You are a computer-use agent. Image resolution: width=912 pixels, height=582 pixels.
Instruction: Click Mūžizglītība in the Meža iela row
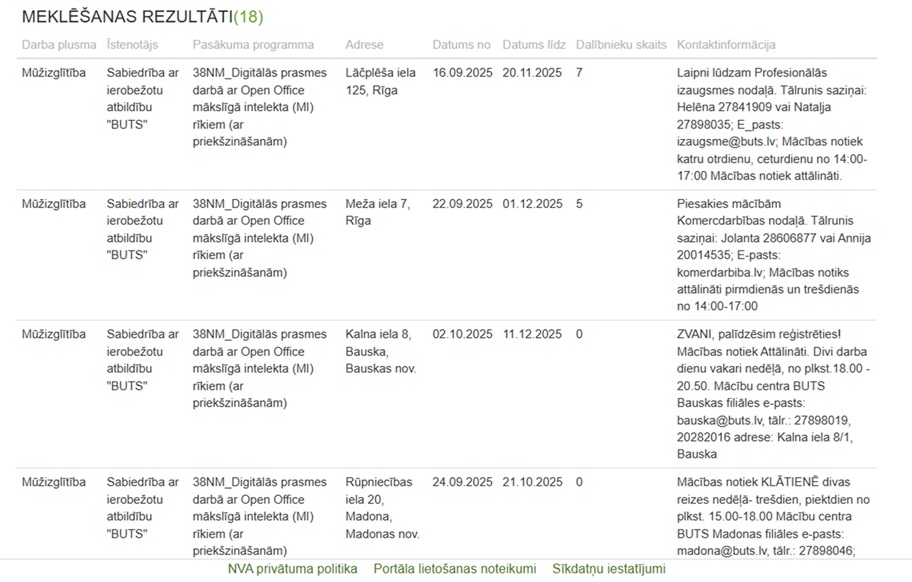(x=54, y=203)
